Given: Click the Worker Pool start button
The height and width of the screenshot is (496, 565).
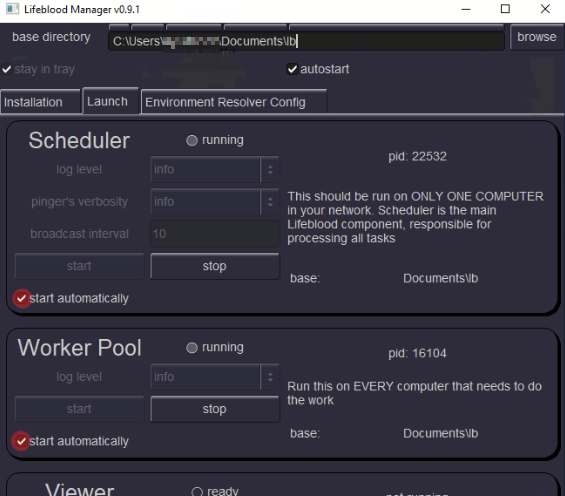Looking at the screenshot, I should click(x=79, y=409).
